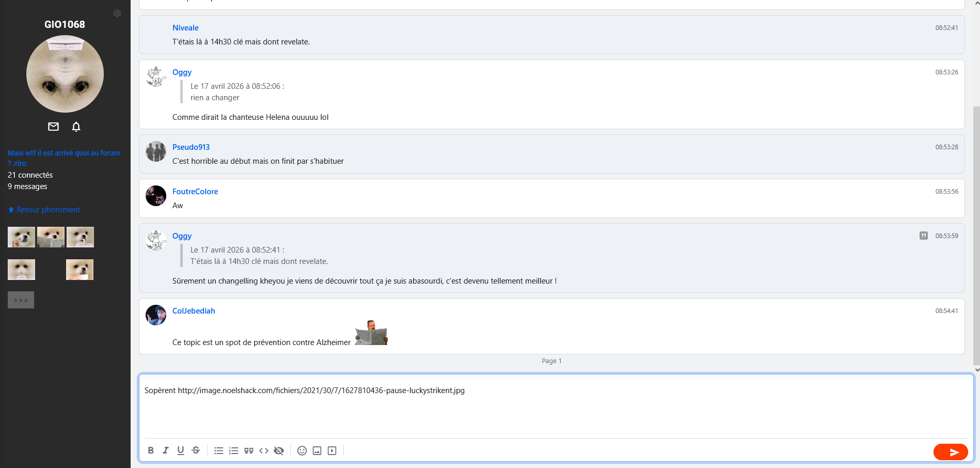Image resolution: width=980 pixels, height=468 pixels.
Task: Click the Retour phoroment link
Action: pyautogui.click(x=48, y=210)
